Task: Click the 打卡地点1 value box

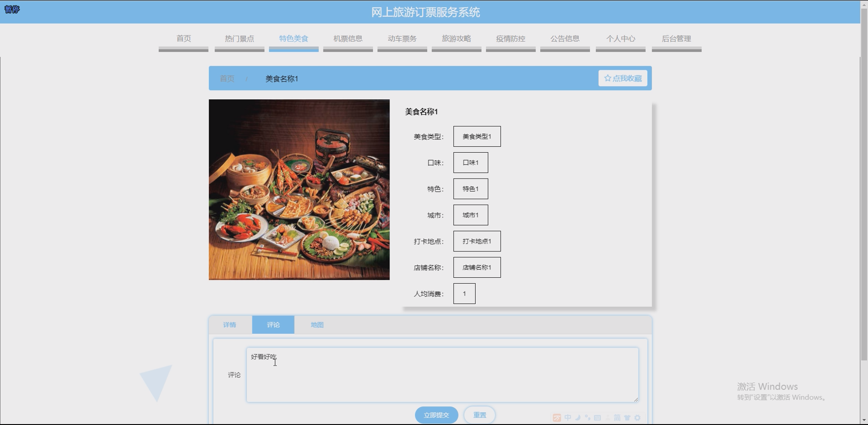Action: [x=477, y=241]
